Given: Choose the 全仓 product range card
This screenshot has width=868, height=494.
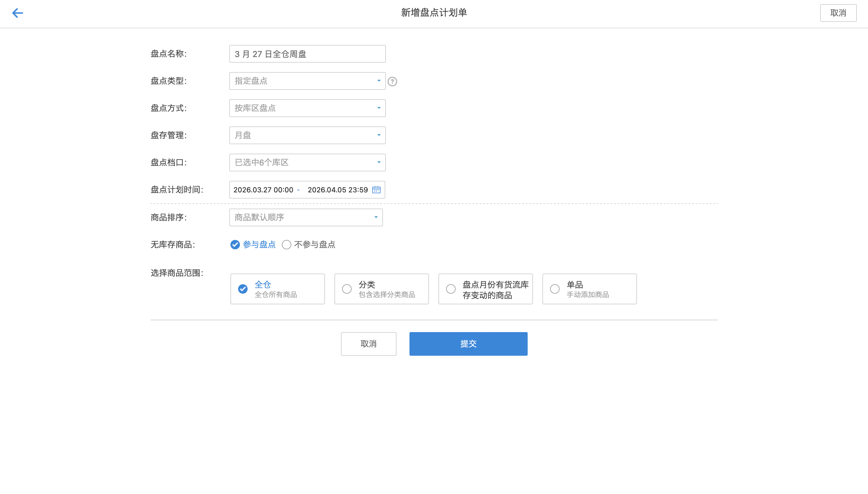Looking at the screenshot, I should tap(277, 289).
